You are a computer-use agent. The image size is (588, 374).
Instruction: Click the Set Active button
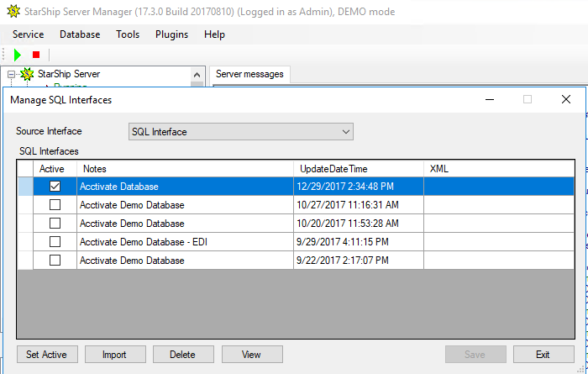47,355
